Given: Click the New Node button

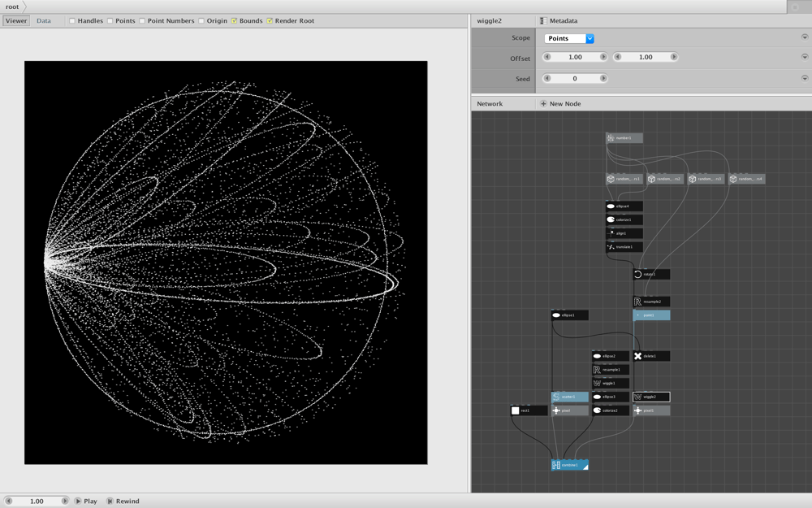Looking at the screenshot, I should click(x=560, y=104).
